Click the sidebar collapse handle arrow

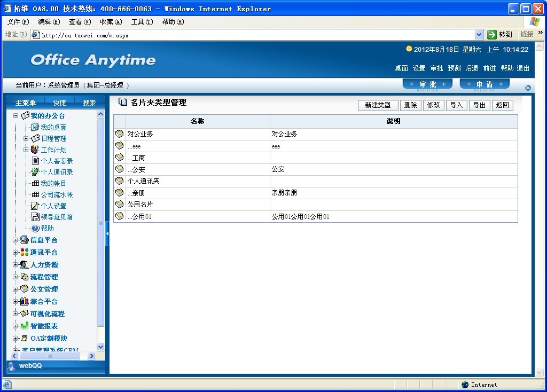coord(107,234)
